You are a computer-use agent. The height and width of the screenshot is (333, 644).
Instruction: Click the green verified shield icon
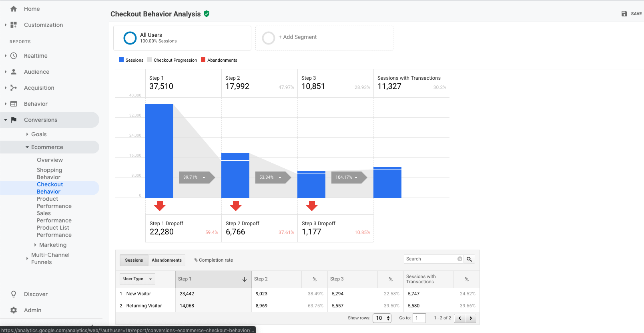207,14
